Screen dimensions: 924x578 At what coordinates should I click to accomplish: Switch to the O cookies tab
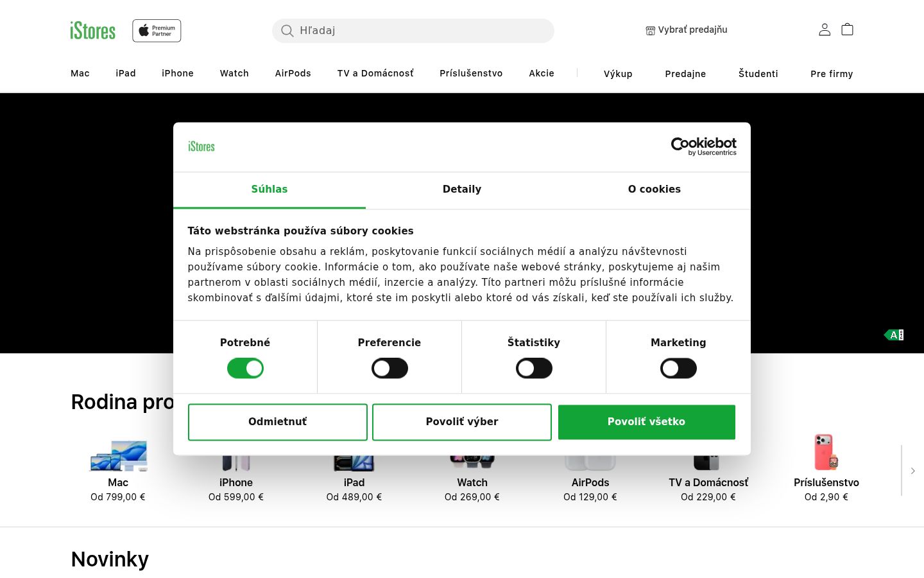654,189
